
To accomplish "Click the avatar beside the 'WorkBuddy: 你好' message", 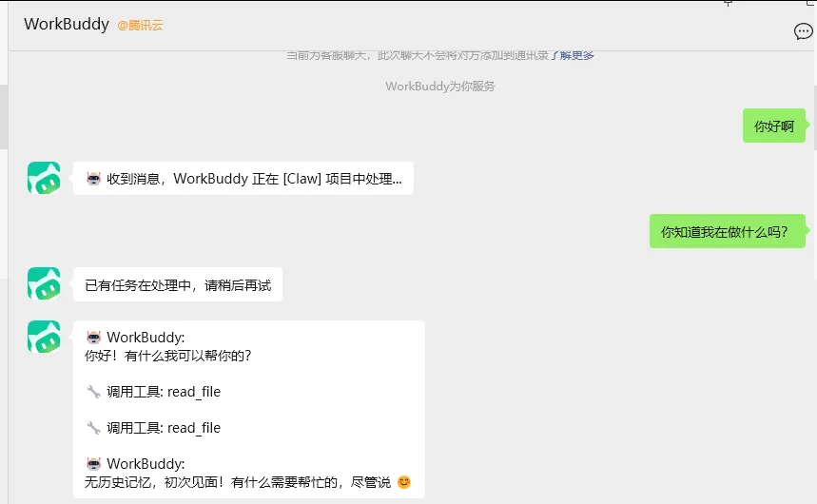I will [44, 337].
